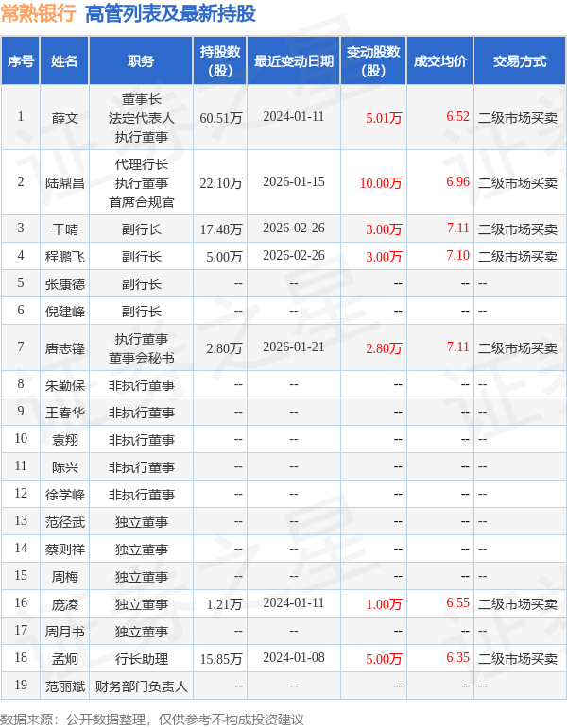
Task: Click the 10.00万 change value
Action: tap(381, 183)
